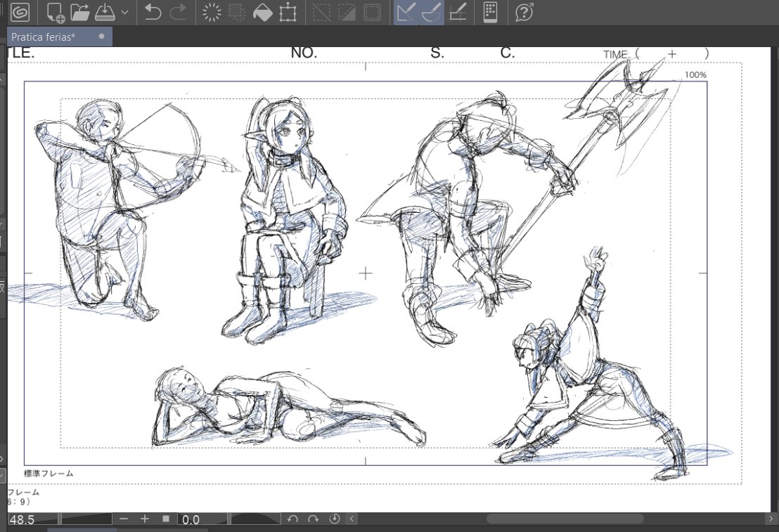The height and width of the screenshot is (532, 779).
Task: Zoom in with the plus button
Action: tap(145, 519)
